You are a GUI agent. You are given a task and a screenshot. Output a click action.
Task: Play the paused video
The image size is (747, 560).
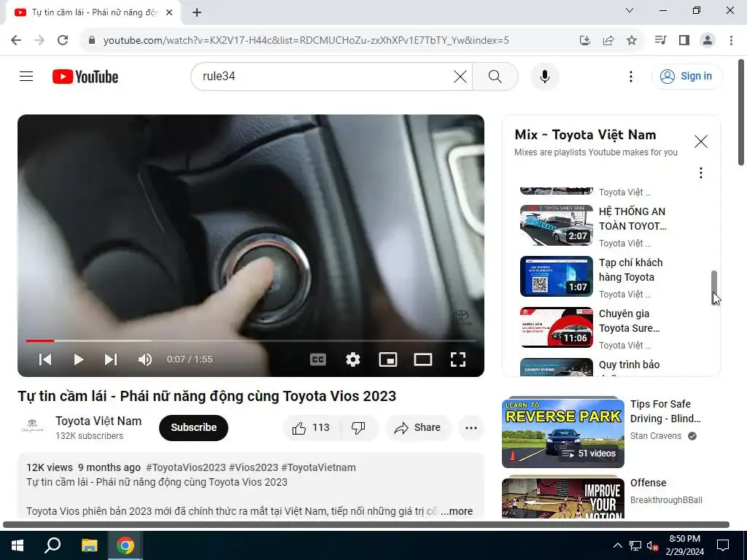79,359
